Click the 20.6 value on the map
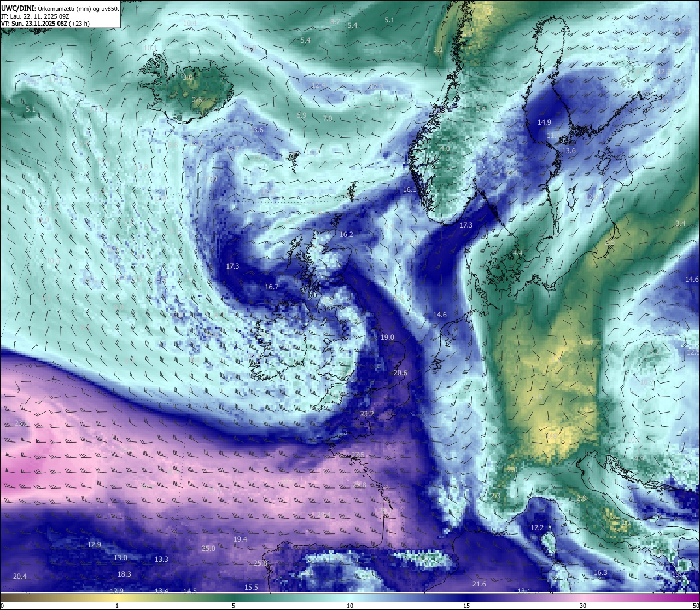The width and height of the screenshot is (700, 610). pyautogui.click(x=400, y=373)
